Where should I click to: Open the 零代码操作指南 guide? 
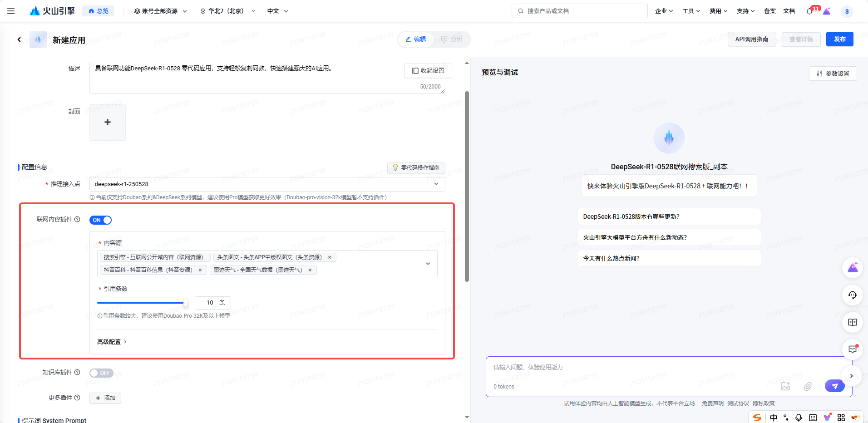pyautogui.click(x=416, y=167)
